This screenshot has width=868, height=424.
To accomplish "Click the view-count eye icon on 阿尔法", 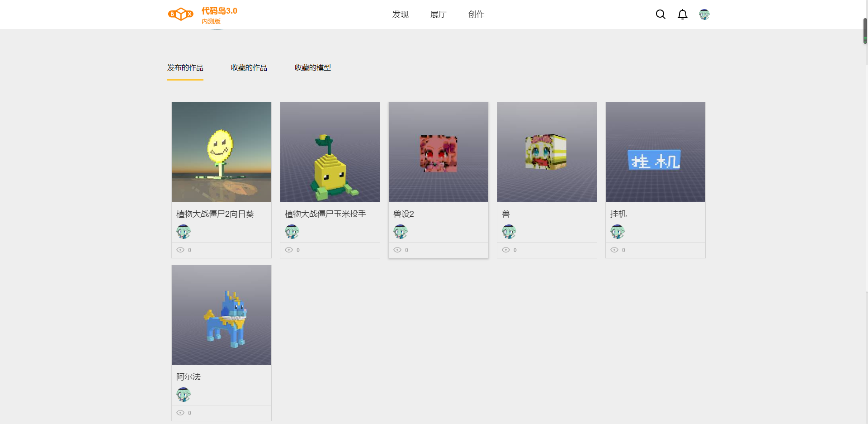I will tap(180, 413).
